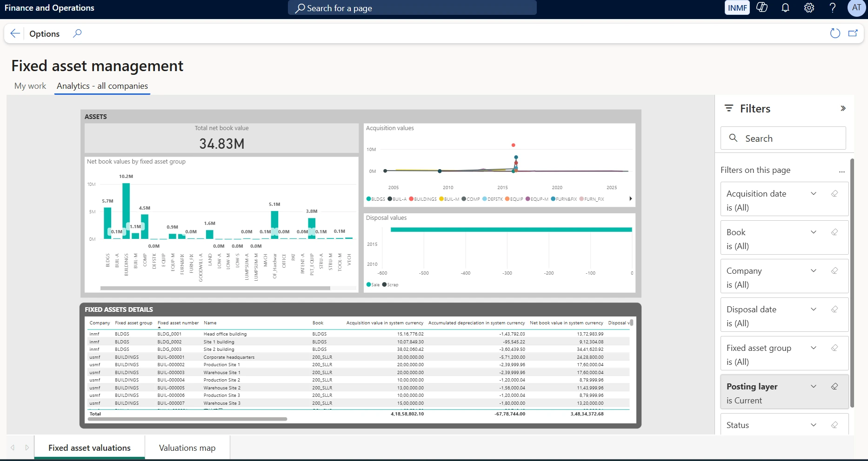
Task: Select Analytics - all companies tab
Action: (x=102, y=86)
